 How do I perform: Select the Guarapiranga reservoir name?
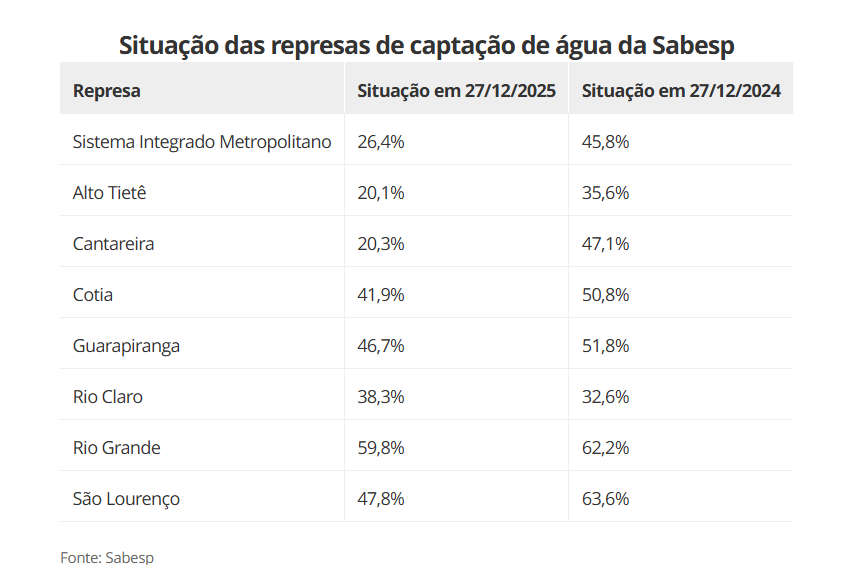(x=126, y=346)
